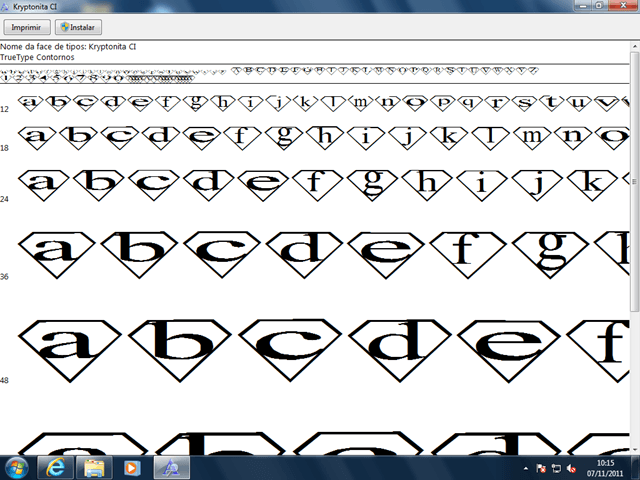
Task: Click the network status tray icon
Action: coord(556,469)
